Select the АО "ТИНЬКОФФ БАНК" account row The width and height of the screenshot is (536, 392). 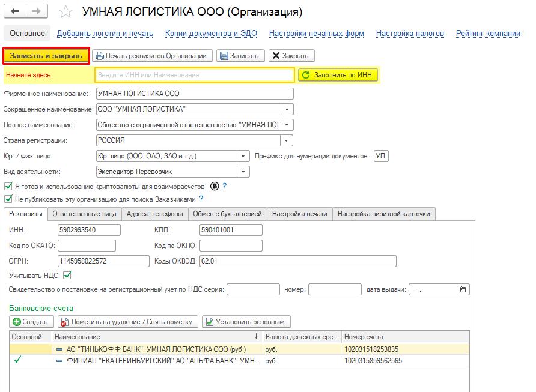(239, 349)
